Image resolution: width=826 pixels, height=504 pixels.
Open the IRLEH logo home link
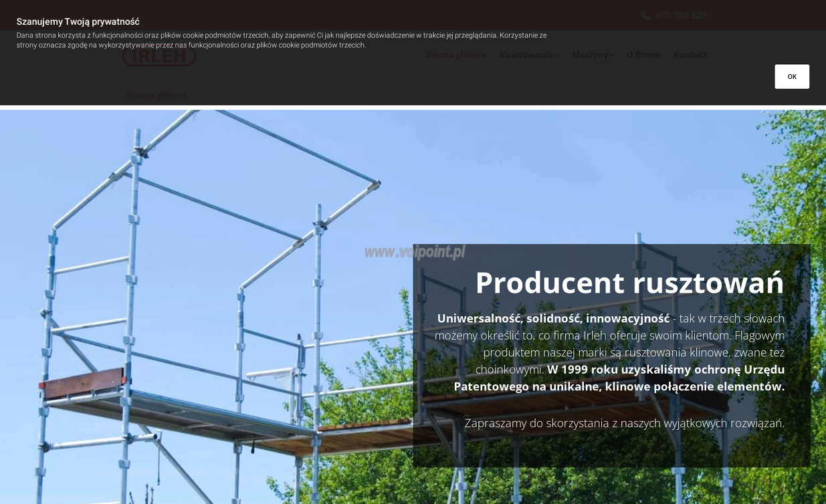tap(159, 57)
